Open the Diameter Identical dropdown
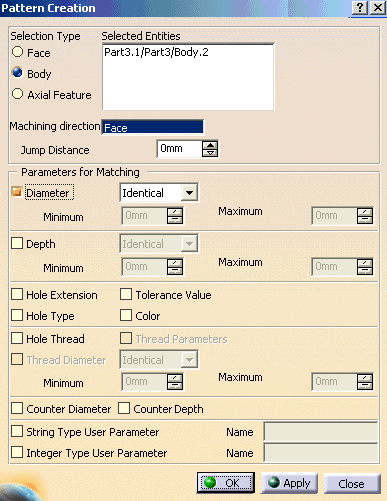 [189, 193]
